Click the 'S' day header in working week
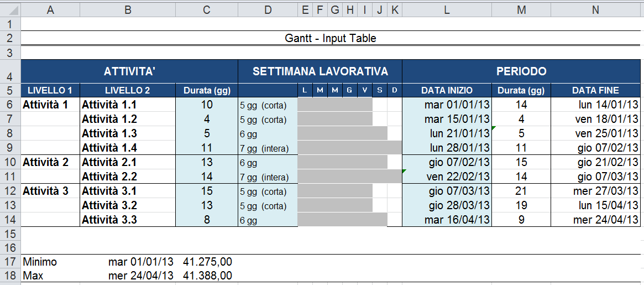Viewport: 644px width, 285px height. click(380, 90)
